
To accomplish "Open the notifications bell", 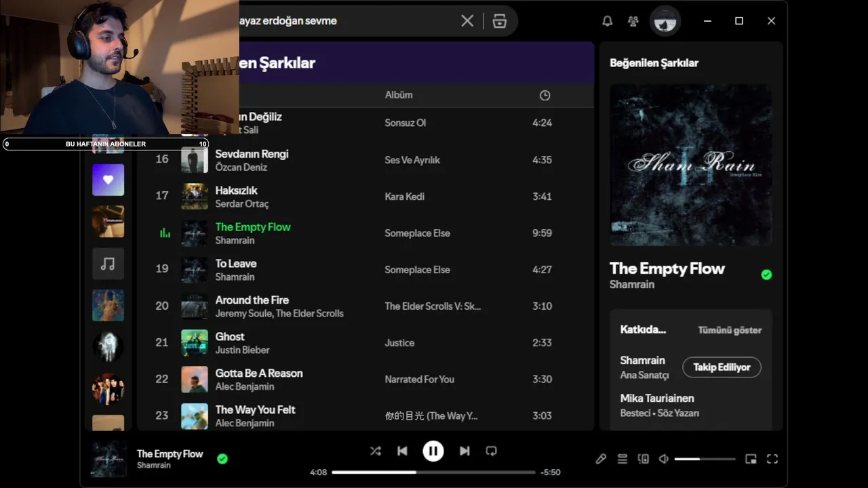I will pyautogui.click(x=608, y=21).
